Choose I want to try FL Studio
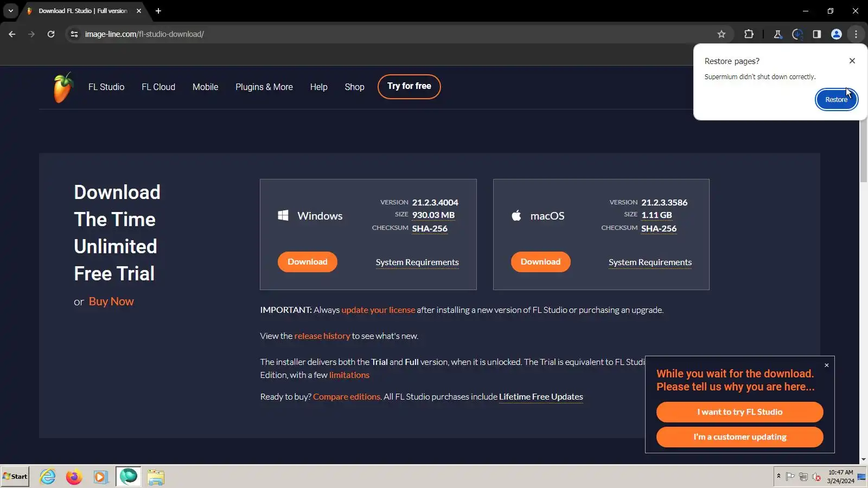 (x=740, y=412)
